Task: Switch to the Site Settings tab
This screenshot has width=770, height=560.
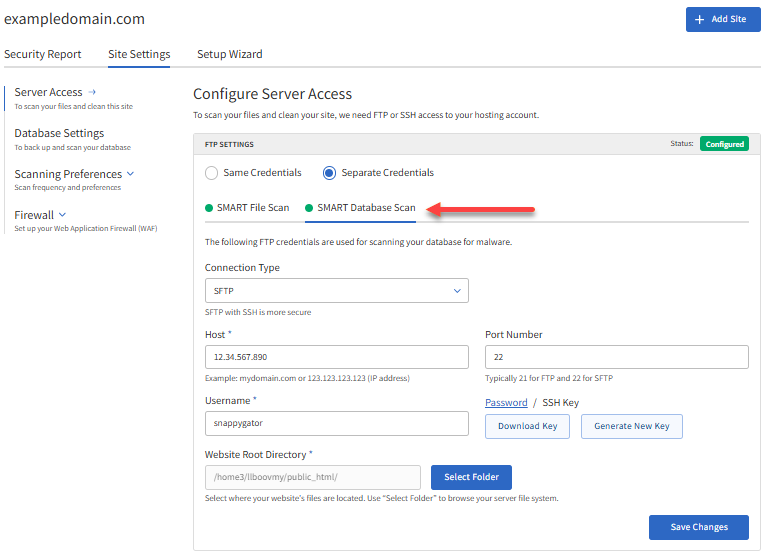Action: [139, 54]
